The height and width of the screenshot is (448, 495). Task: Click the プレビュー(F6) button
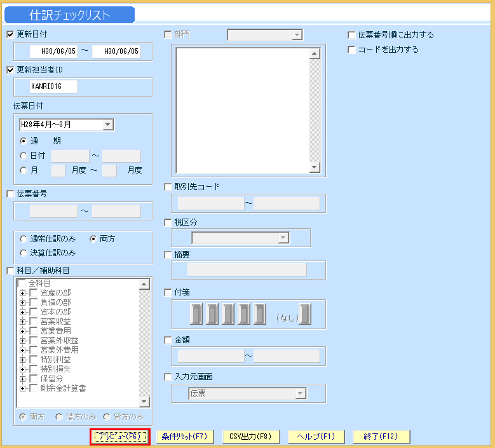(x=120, y=437)
